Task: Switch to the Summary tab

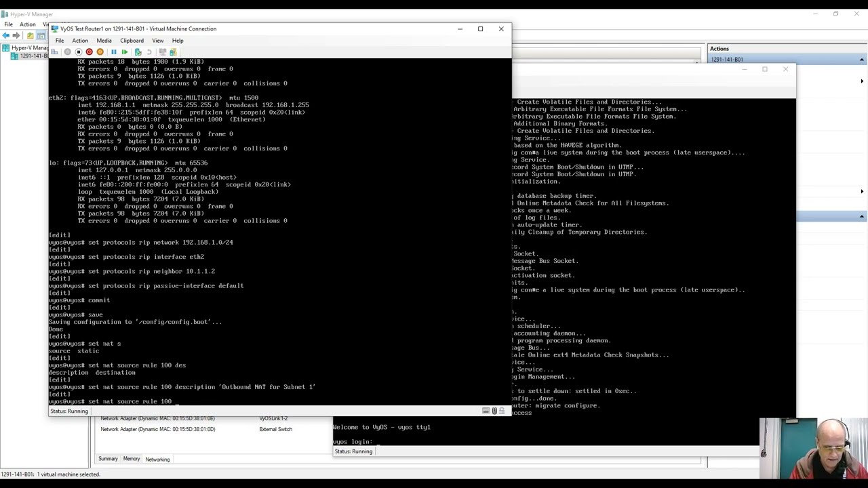Action: (108, 459)
